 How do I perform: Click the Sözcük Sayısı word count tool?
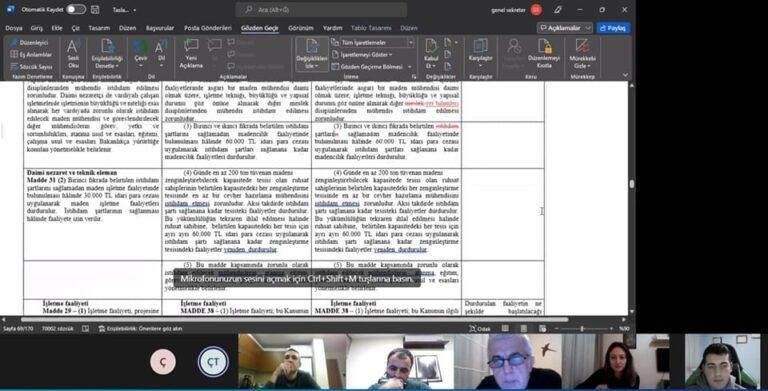tap(31, 66)
